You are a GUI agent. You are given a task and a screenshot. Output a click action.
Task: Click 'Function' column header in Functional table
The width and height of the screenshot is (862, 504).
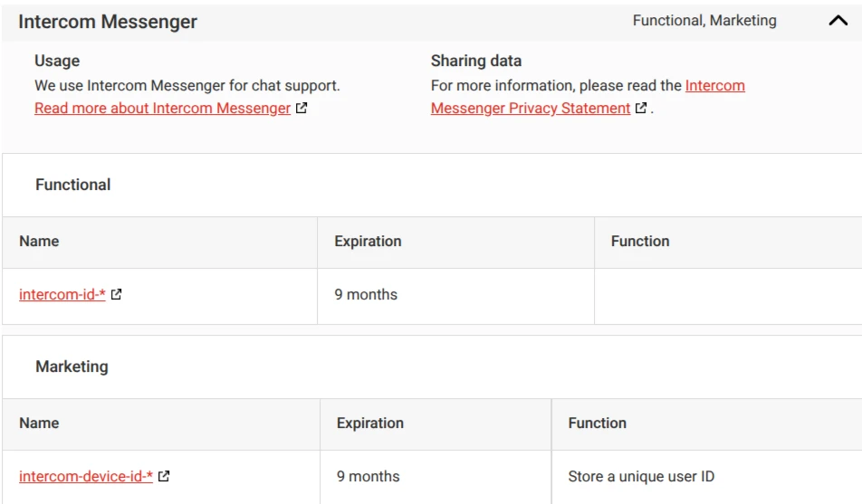tap(640, 242)
